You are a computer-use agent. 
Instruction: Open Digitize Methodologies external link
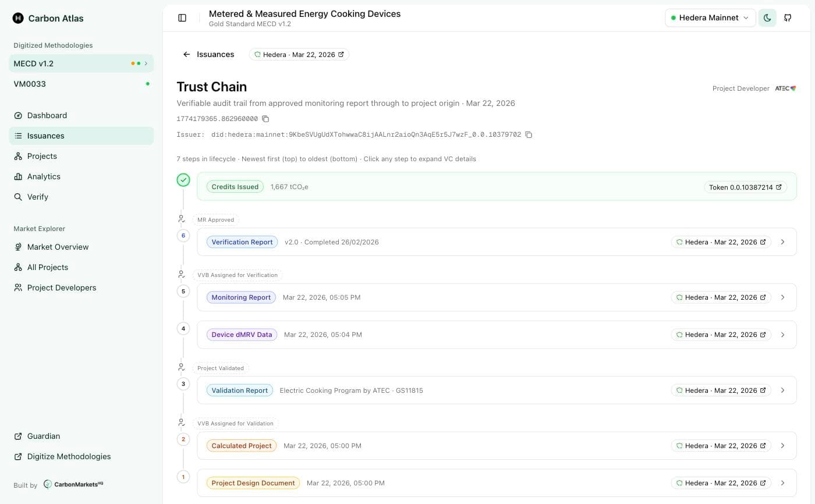tap(81, 456)
